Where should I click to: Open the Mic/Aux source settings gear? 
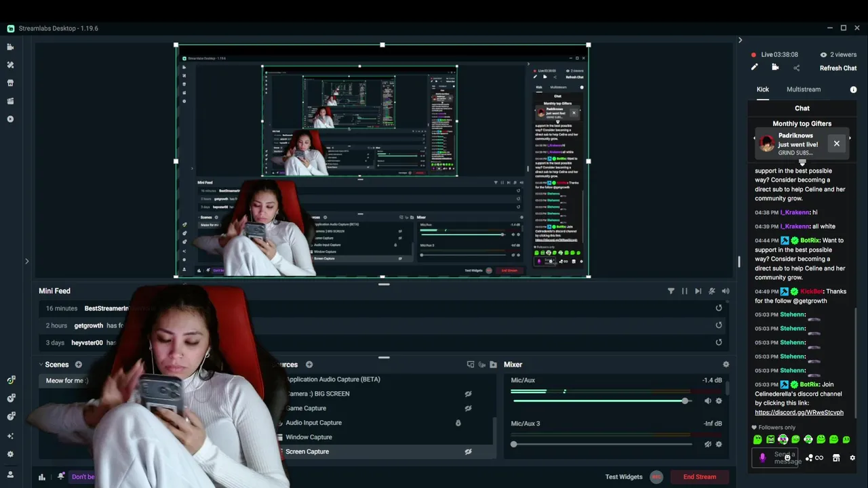click(719, 401)
